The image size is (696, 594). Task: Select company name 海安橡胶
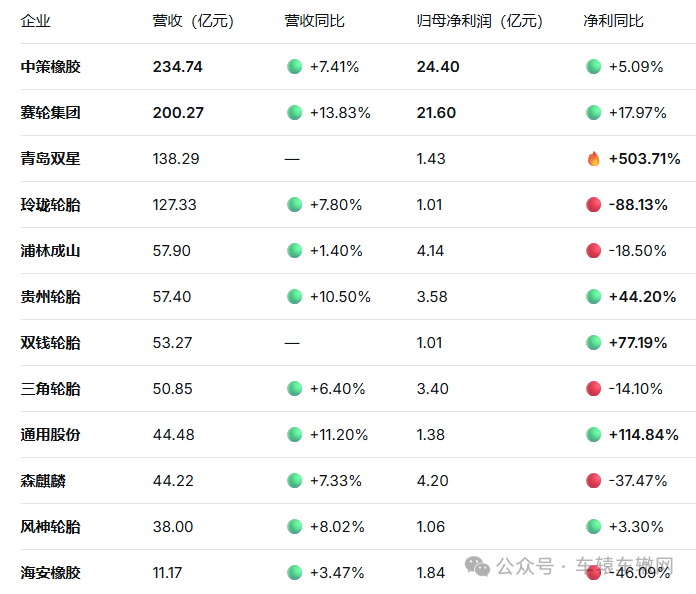pos(50,573)
